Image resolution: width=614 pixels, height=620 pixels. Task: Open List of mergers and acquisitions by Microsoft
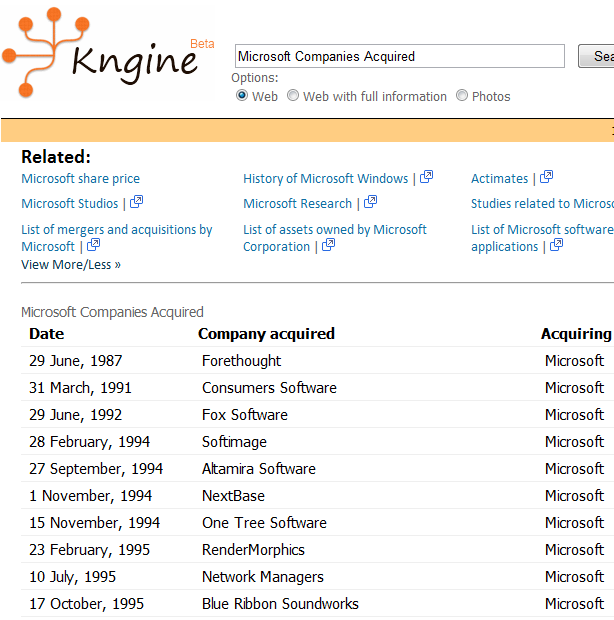tap(117, 238)
